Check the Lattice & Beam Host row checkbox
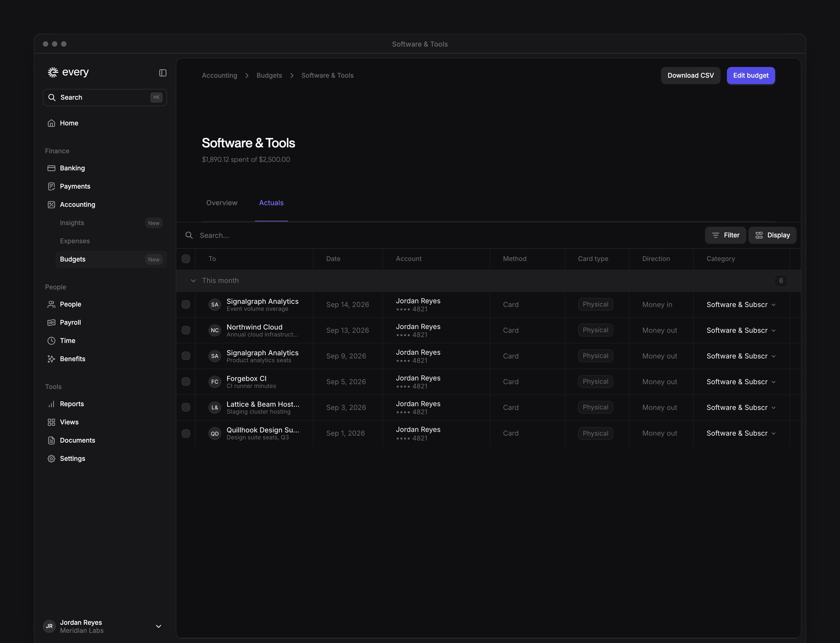The width and height of the screenshot is (840, 643). coord(186,407)
